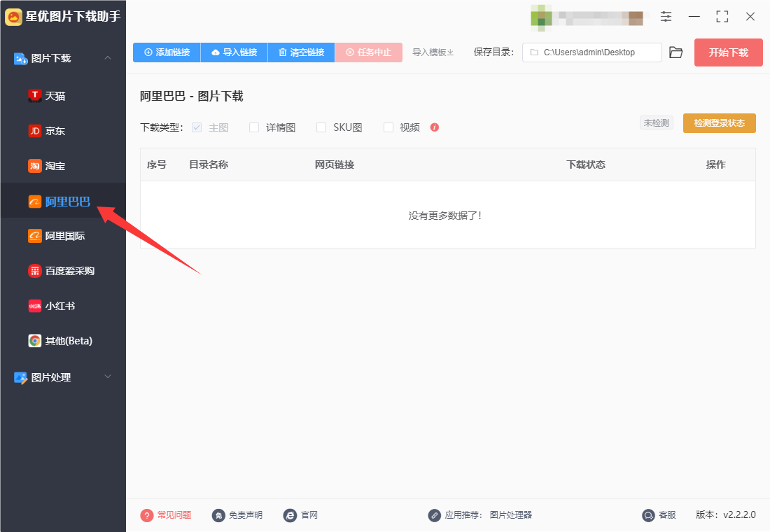Select 小红书 in the sidebar
Image resolution: width=770 pixels, height=532 pixels.
(x=63, y=306)
